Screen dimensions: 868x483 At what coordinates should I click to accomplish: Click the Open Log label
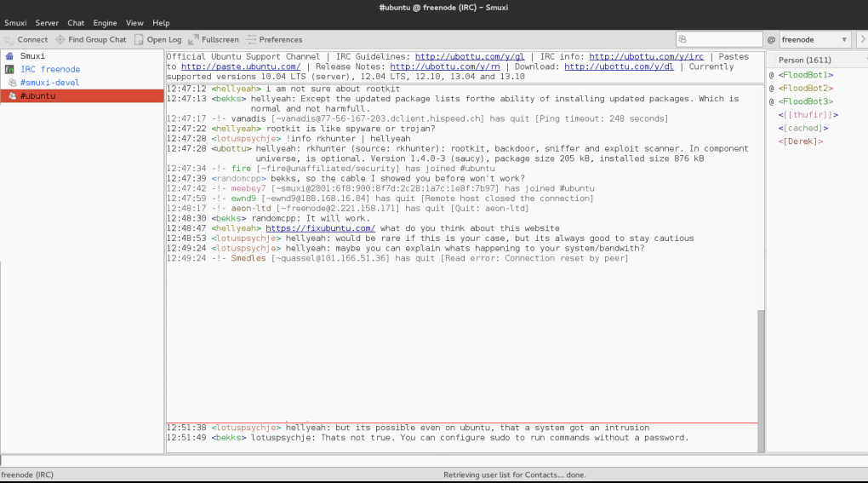(164, 39)
